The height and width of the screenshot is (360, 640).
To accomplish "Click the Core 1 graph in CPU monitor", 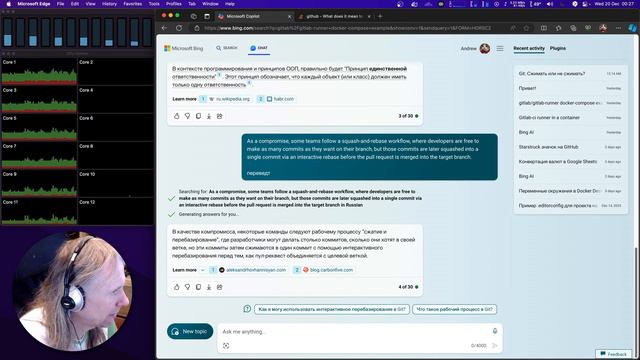I will (x=39, y=72).
